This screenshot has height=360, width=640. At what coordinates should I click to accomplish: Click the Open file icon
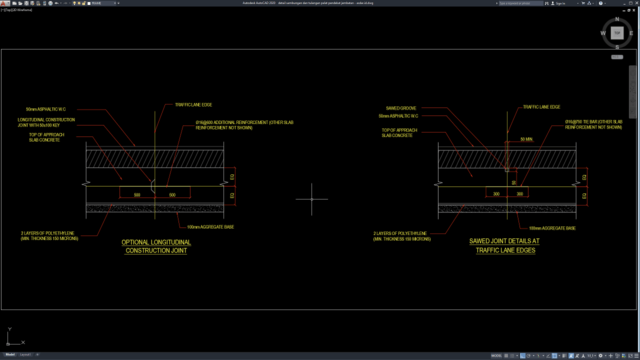point(20,3)
